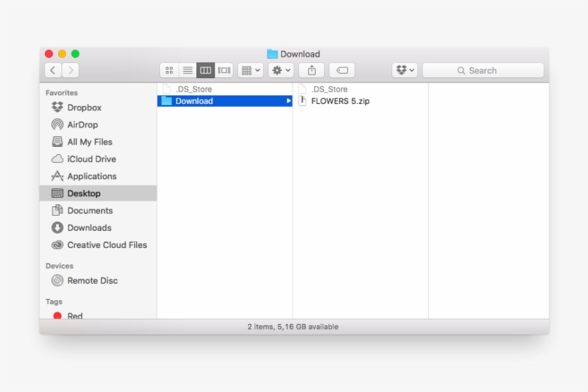The width and height of the screenshot is (588, 392).
Task: Open Creative Cloud Files in sidebar
Action: point(106,245)
